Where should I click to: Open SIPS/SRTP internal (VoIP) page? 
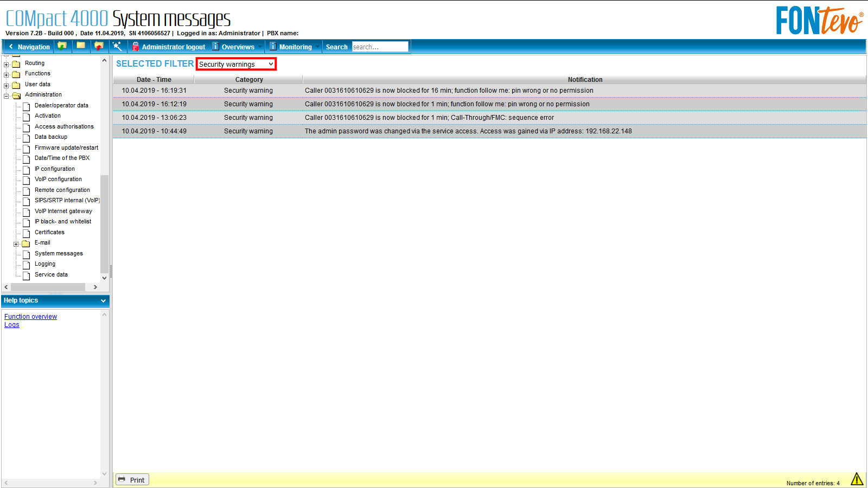click(x=67, y=201)
